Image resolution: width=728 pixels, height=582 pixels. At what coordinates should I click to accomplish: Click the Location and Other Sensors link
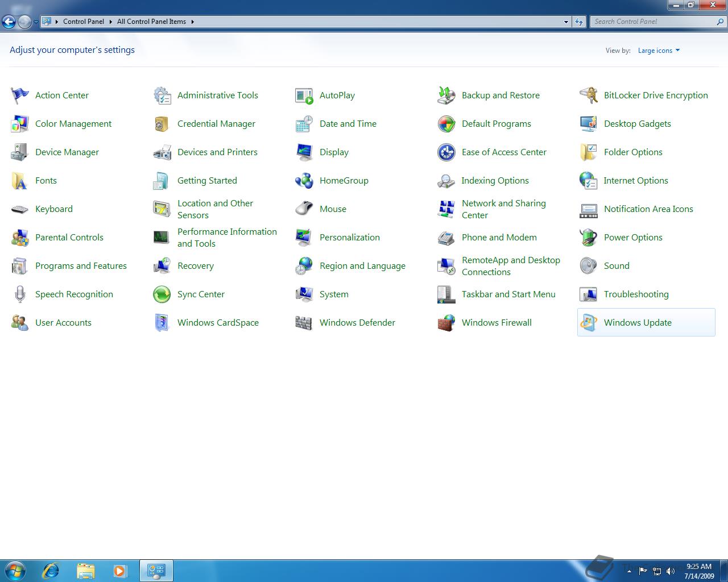coord(215,209)
